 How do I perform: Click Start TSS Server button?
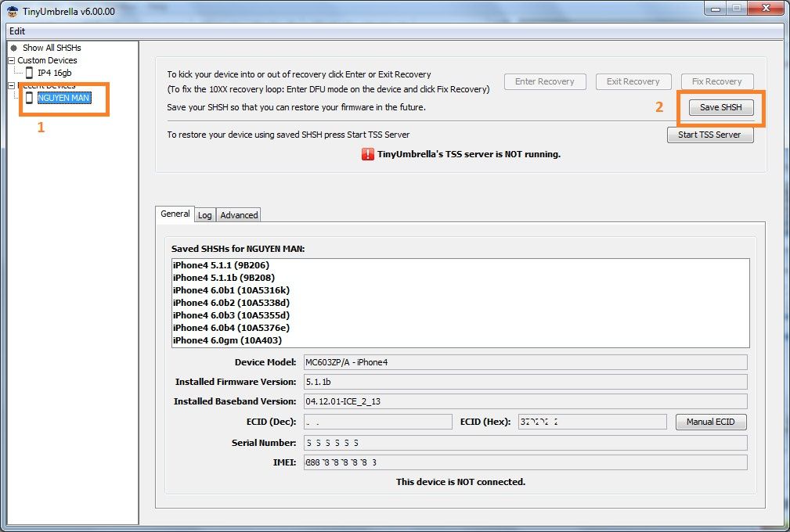(710, 135)
